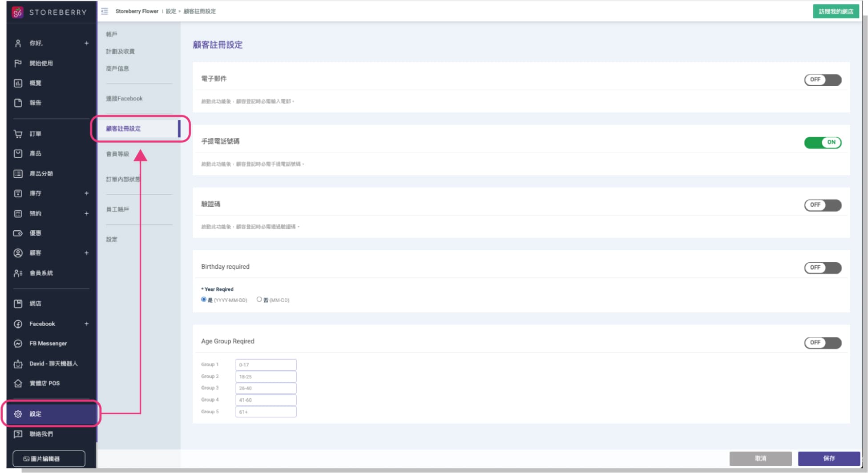
Task: Select 是 (YYYY-MM-DD) radio option
Action: point(204,300)
